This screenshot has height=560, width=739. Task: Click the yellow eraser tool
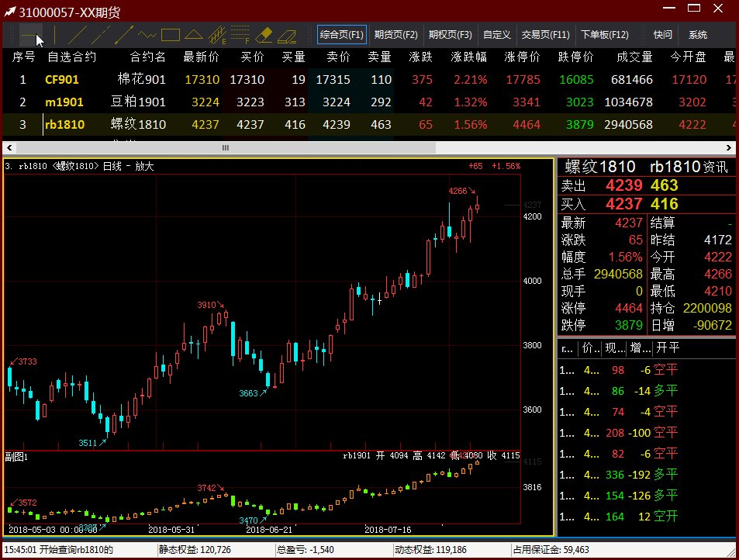click(x=264, y=35)
